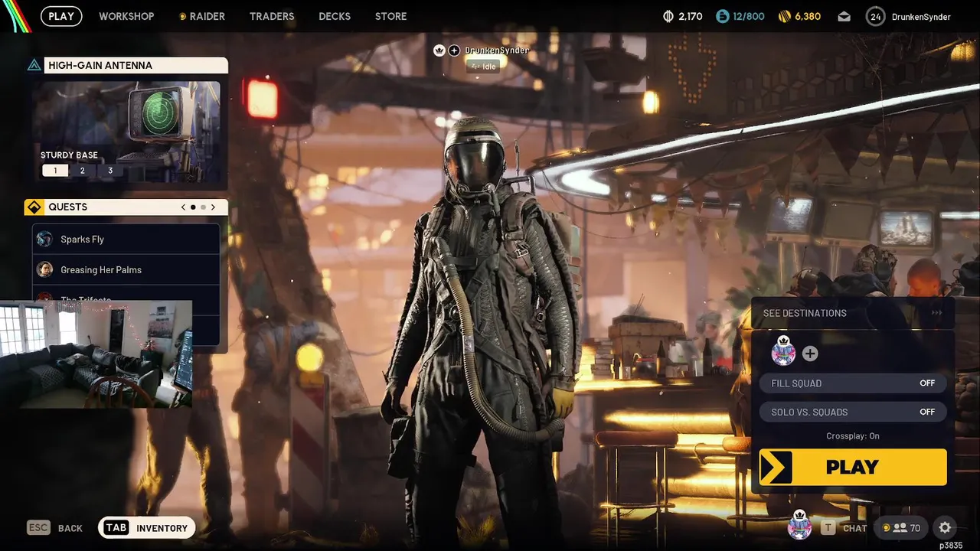Click the BACK label
This screenshot has width=980, height=551.
click(x=70, y=529)
